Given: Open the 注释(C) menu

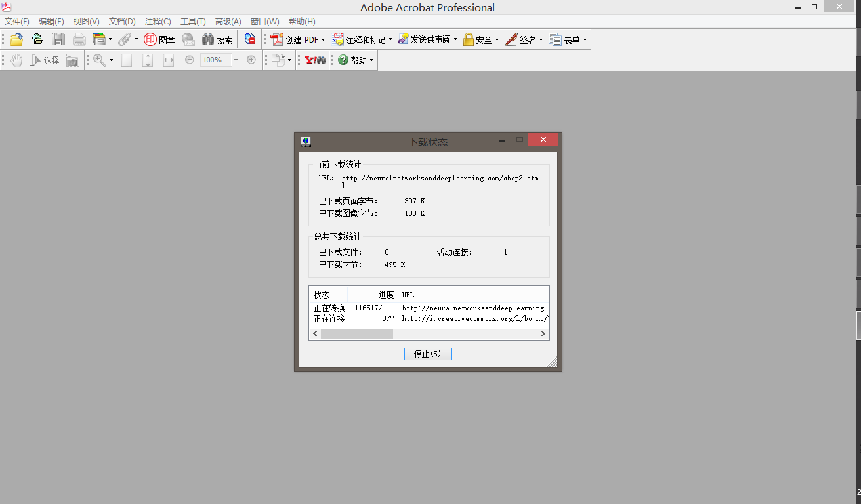Looking at the screenshot, I should click(157, 21).
